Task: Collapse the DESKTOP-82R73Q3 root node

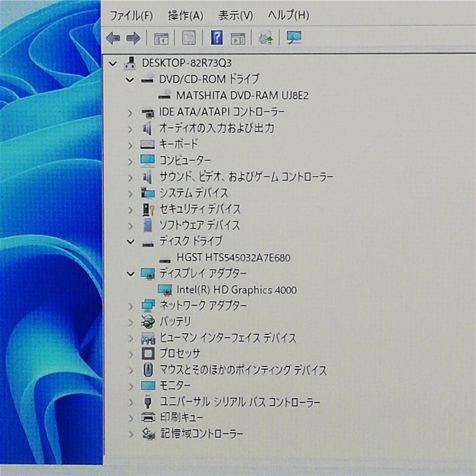Action: pyautogui.click(x=113, y=64)
